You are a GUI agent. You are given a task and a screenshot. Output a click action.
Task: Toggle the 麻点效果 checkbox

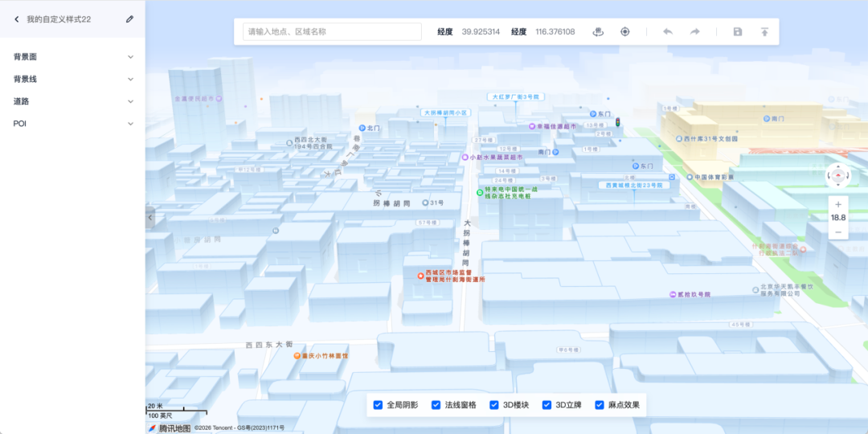tap(600, 404)
